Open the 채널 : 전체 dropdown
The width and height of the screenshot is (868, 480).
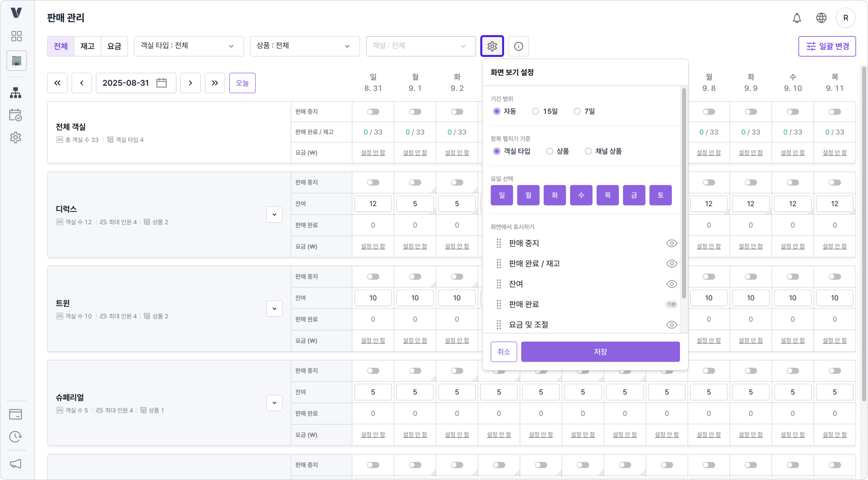click(x=421, y=46)
